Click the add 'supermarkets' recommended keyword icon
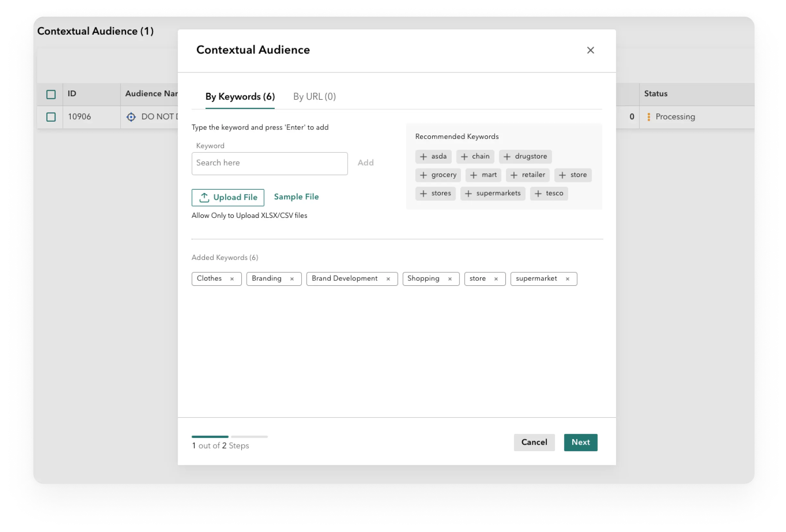Image resolution: width=786 pixels, height=532 pixels. [x=468, y=193]
